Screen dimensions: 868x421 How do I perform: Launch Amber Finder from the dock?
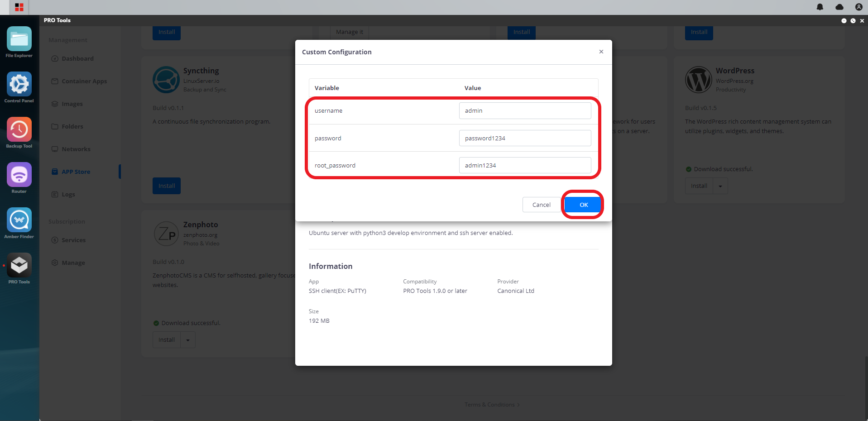(19, 220)
